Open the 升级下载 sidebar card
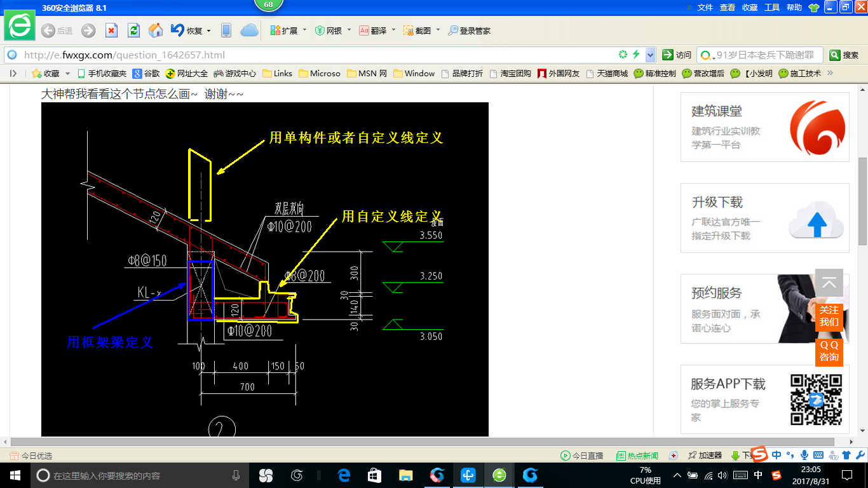The image size is (868, 488). (765, 218)
